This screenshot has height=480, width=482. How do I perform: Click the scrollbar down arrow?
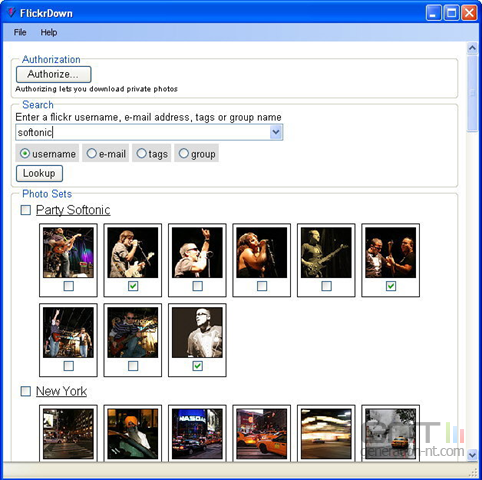click(472, 455)
